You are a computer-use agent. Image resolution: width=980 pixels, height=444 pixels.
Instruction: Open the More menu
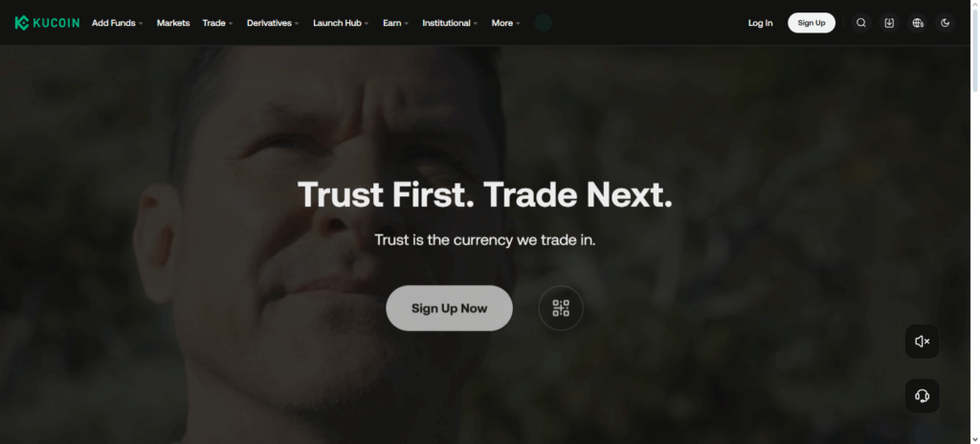tap(505, 23)
